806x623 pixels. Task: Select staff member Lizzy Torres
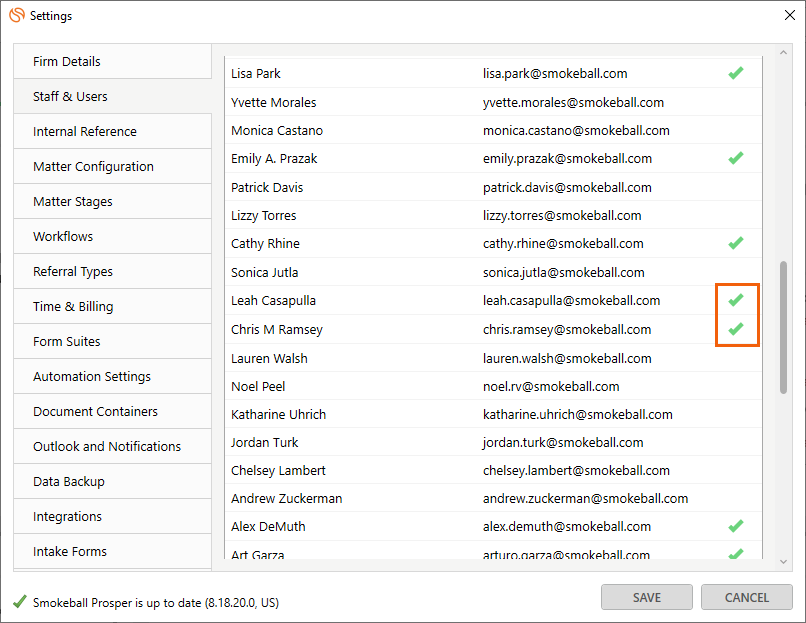click(493, 215)
